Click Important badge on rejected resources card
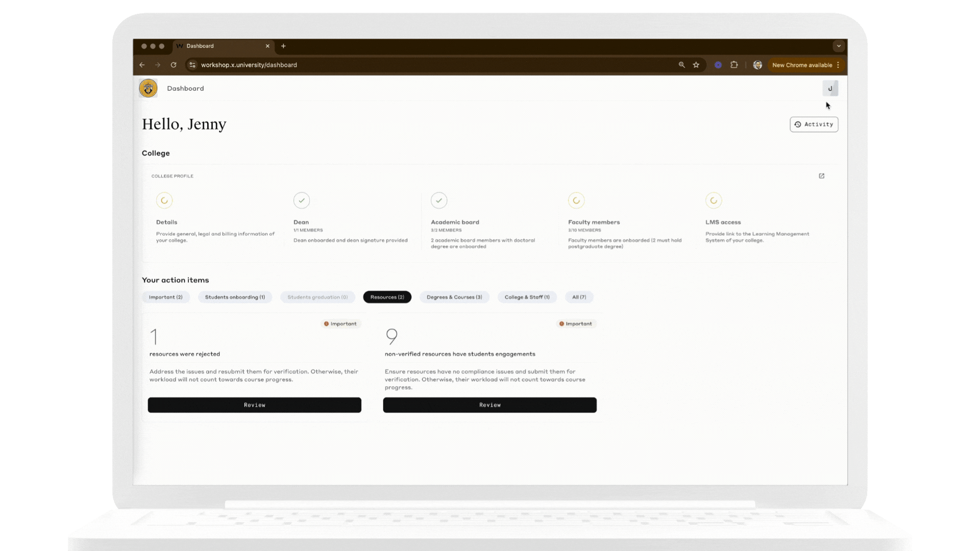 coord(340,323)
